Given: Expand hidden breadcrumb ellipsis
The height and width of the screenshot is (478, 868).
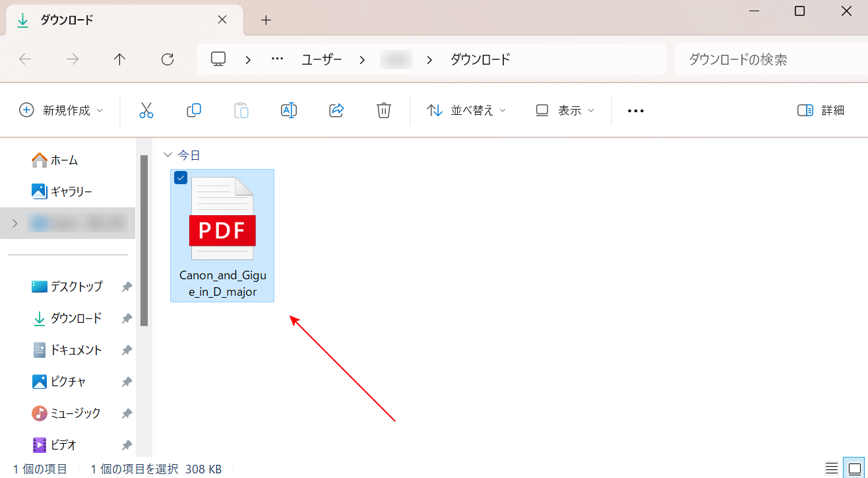Looking at the screenshot, I should 277,59.
